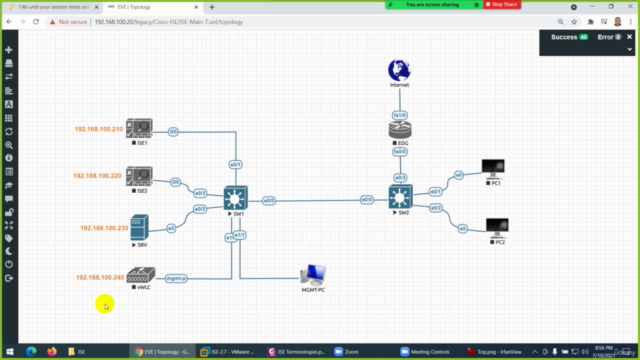Open Top.png IrfanView taskbar item

[495, 351]
